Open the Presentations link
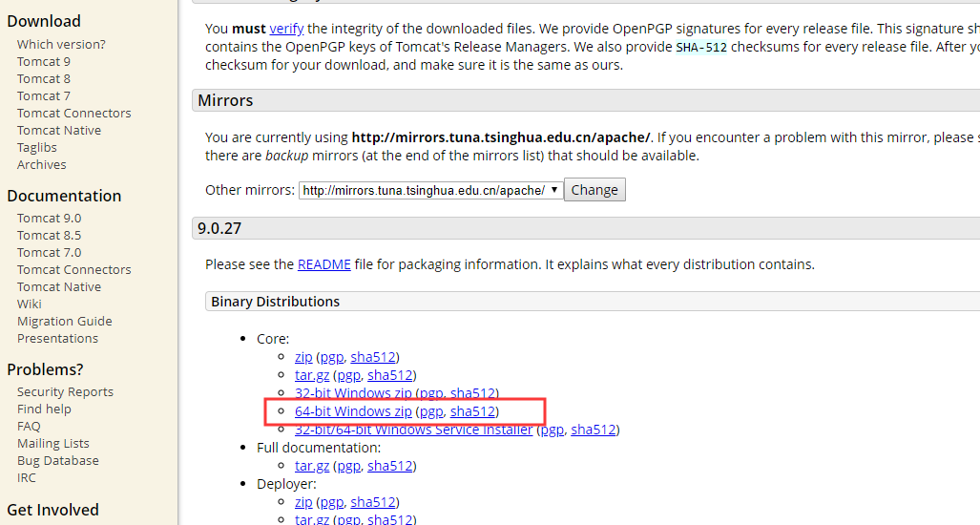Image resolution: width=980 pixels, height=525 pixels. (57, 338)
